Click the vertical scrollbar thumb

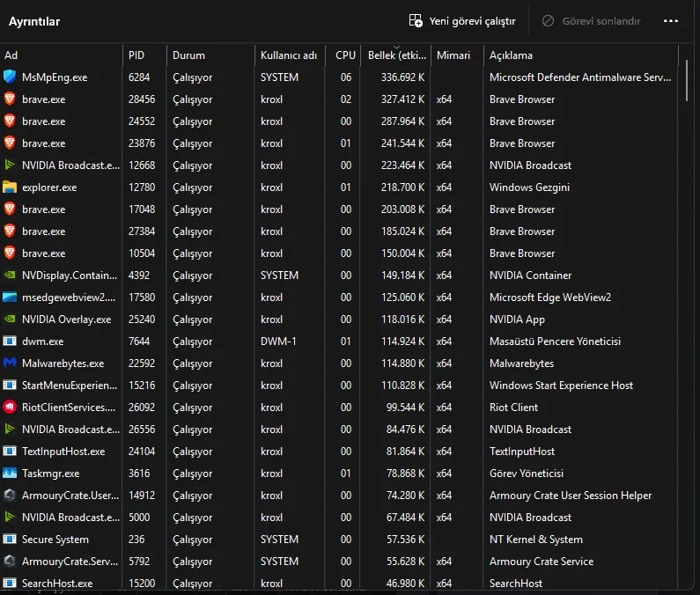coord(687,80)
